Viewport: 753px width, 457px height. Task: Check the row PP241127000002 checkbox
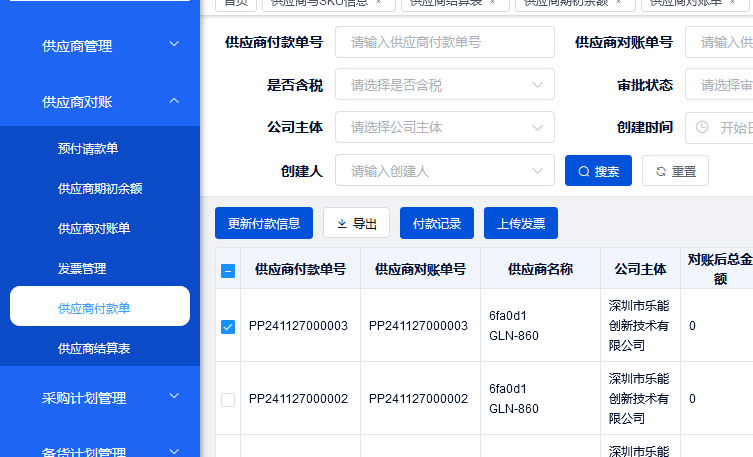(228, 399)
